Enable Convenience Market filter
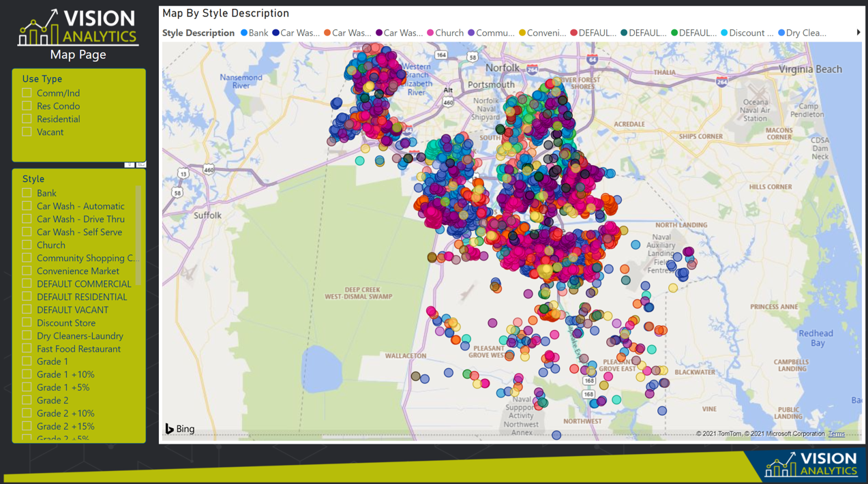Viewport: 868px width, 484px height. [x=27, y=271]
